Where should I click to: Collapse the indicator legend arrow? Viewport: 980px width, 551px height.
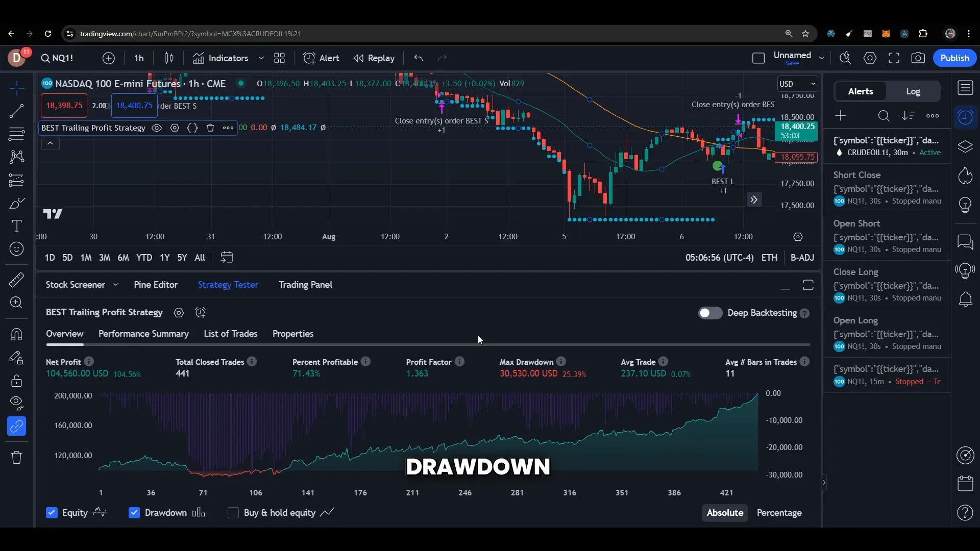click(50, 144)
